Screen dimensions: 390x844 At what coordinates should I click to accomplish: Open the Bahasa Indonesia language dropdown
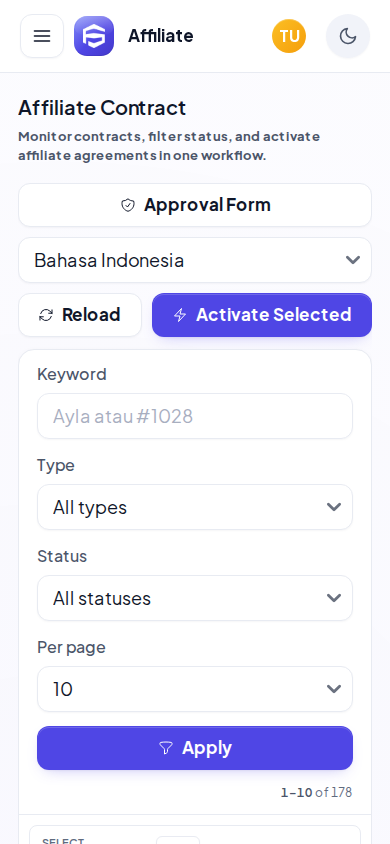click(x=195, y=260)
